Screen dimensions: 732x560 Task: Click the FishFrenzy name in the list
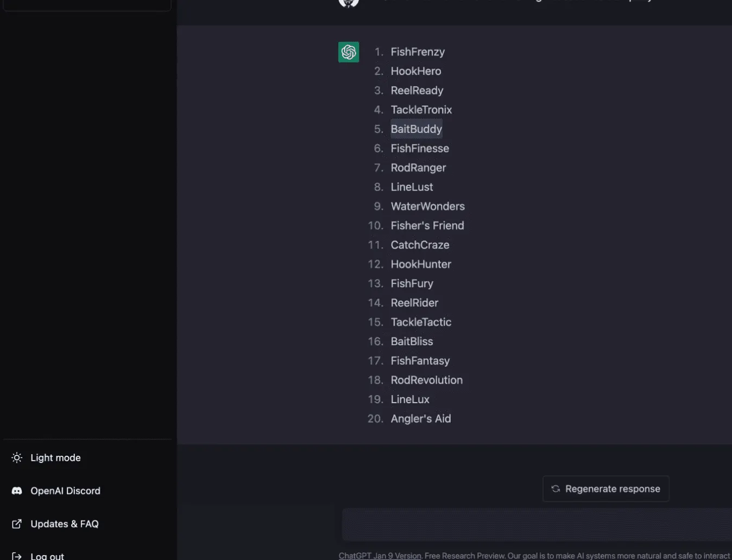click(418, 52)
